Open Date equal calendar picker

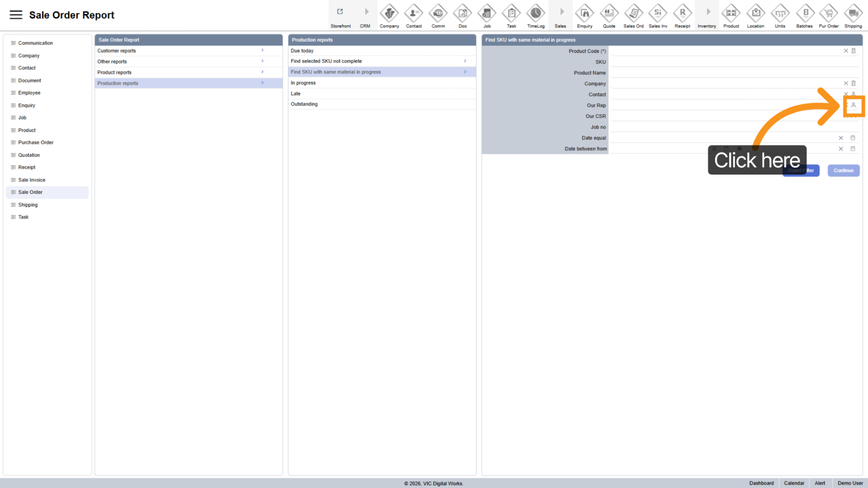[x=853, y=138]
